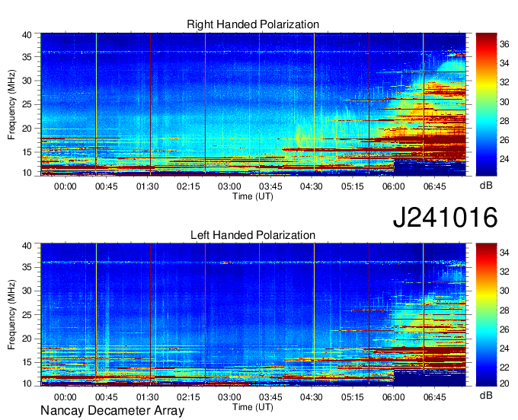
Task: Click the 10 MHz tick on Left Handed frequency axis
Action: [x=27, y=383]
